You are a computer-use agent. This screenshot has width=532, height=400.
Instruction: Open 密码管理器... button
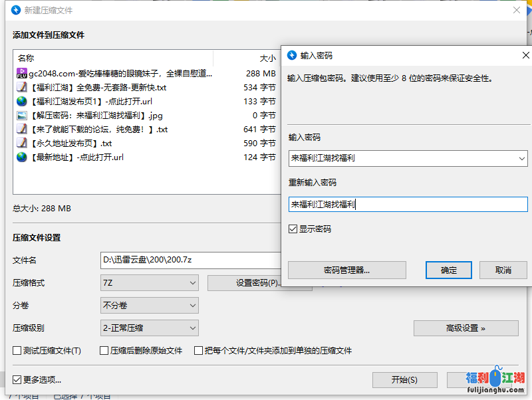(x=346, y=270)
